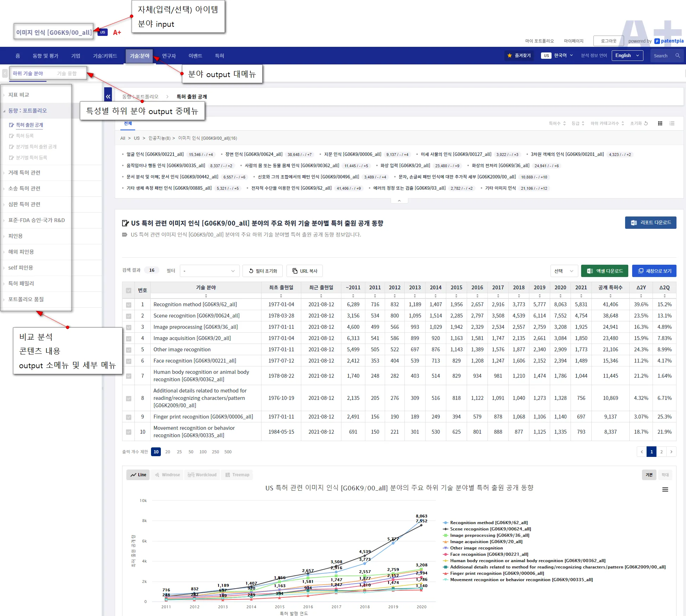The height and width of the screenshot is (616, 686).
Task: Click the 엑셀 다운로드 button
Action: click(604, 271)
